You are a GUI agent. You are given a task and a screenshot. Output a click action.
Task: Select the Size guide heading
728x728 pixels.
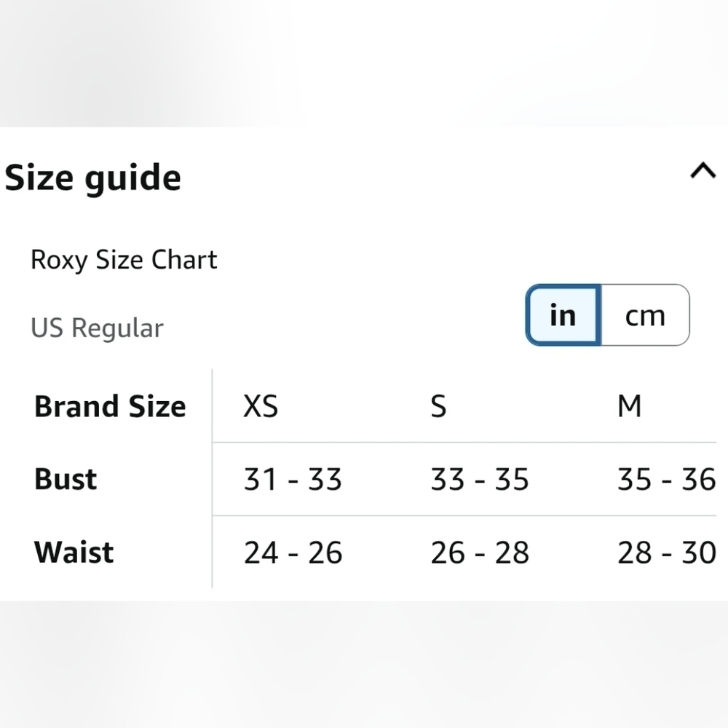click(x=92, y=178)
